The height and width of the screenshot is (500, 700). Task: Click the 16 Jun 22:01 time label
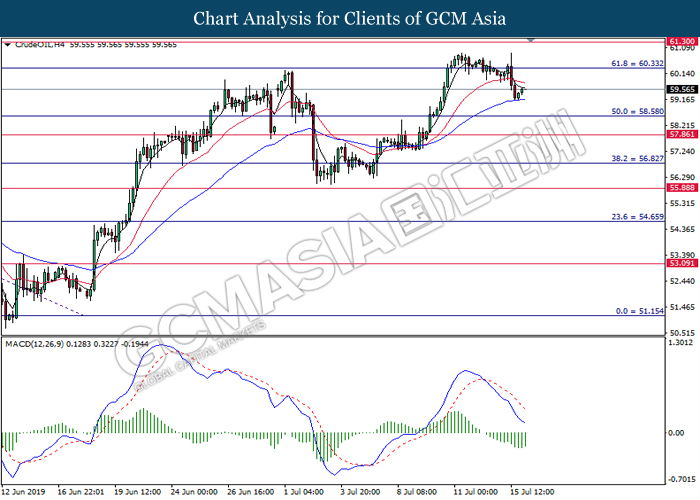[81, 492]
